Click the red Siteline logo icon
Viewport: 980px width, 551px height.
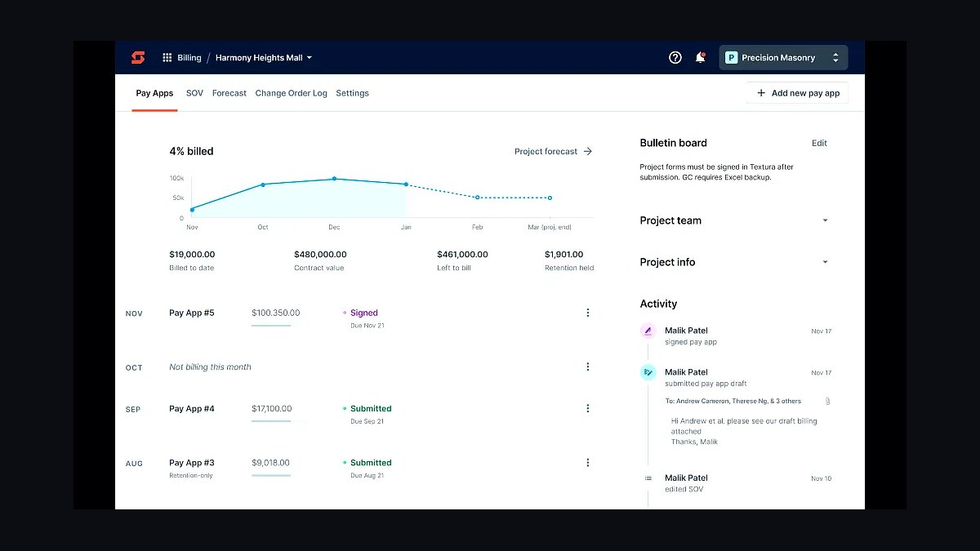pos(138,57)
